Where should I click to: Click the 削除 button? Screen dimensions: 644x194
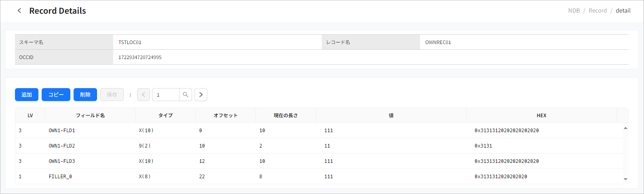[x=85, y=95]
